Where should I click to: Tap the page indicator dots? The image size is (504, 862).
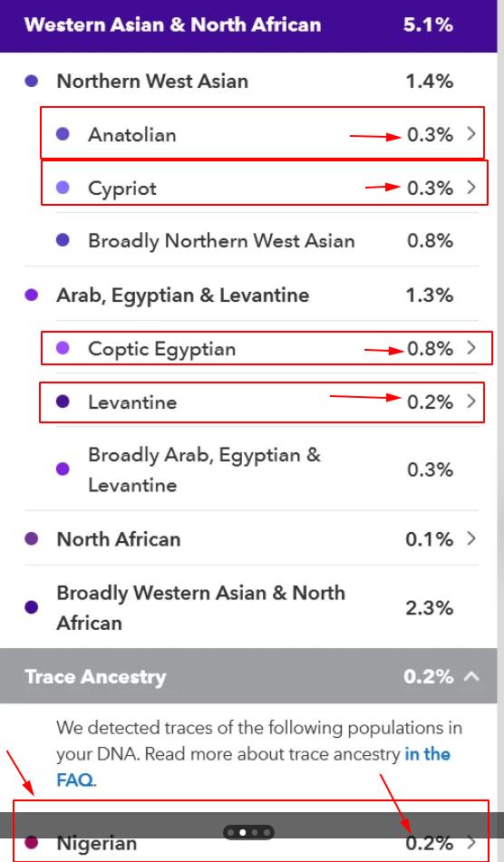[248, 832]
